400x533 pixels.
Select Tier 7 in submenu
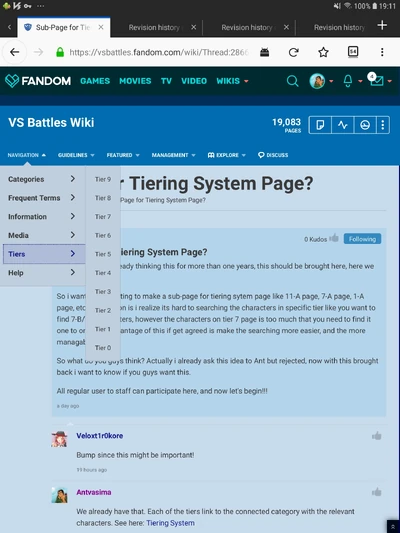tap(103, 217)
